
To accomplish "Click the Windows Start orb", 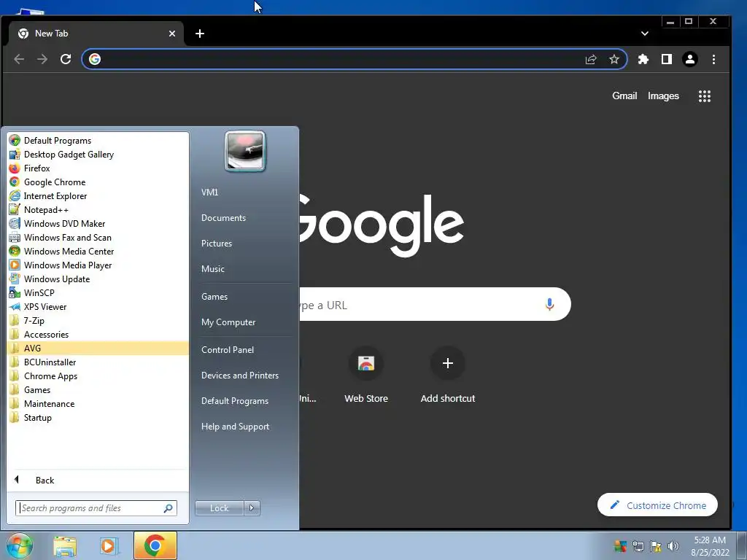I will (x=19, y=545).
